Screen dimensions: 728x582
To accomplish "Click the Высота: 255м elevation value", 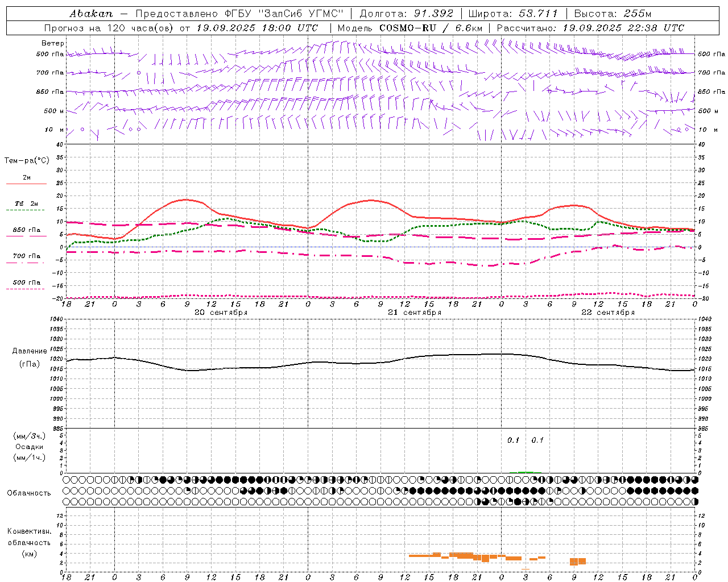I will (613, 14).
